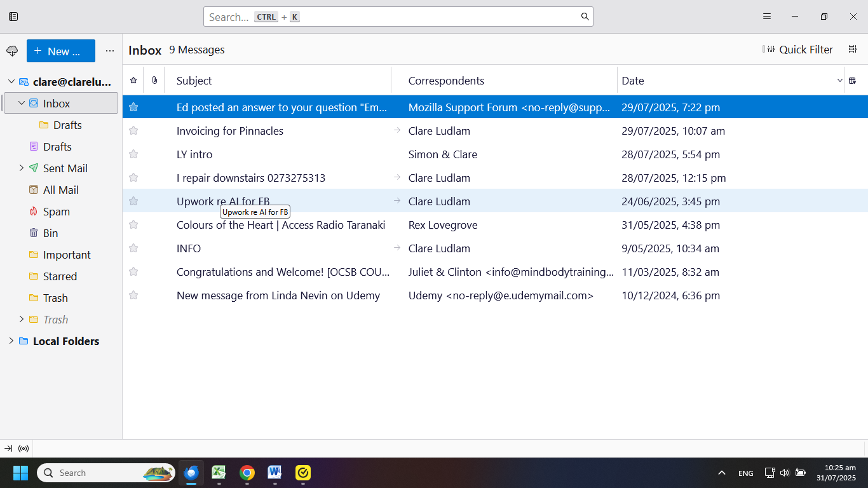Expand the Local Folders tree
This screenshot has width=868, height=488.
(x=11, y=341)
